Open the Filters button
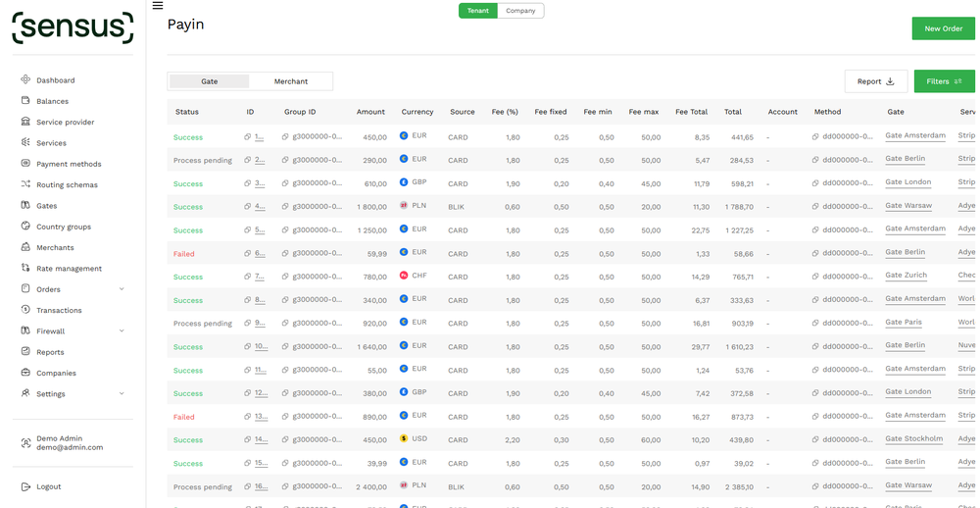 point(944,81)
